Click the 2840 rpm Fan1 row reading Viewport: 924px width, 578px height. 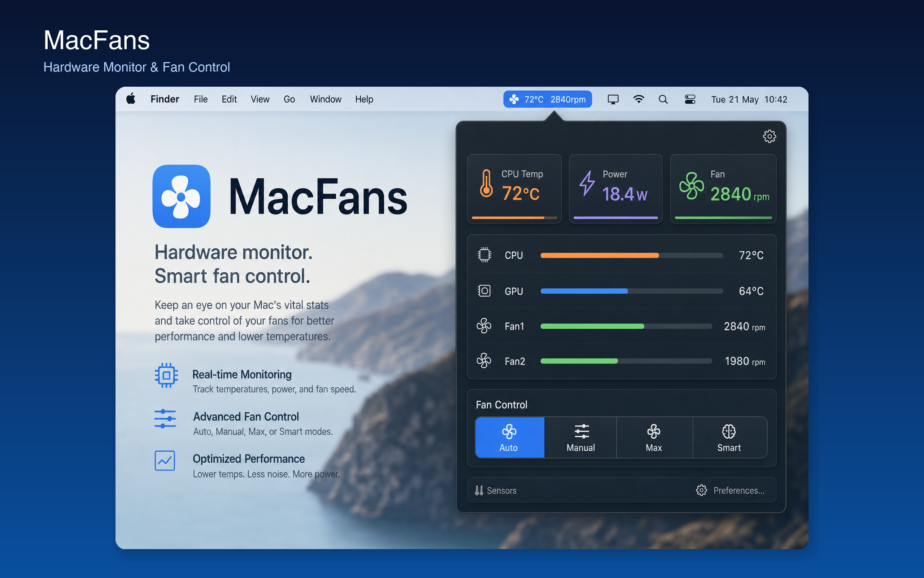coord(745,326)
